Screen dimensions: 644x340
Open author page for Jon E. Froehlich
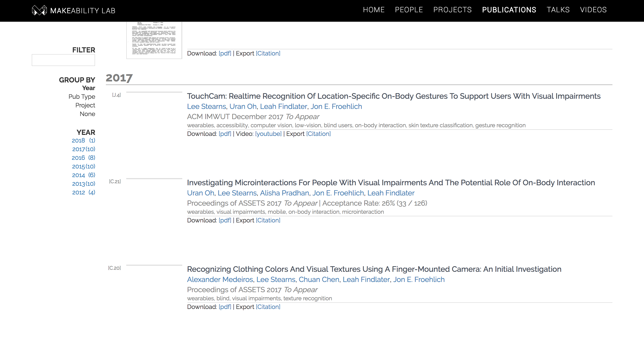click(336, 106)
